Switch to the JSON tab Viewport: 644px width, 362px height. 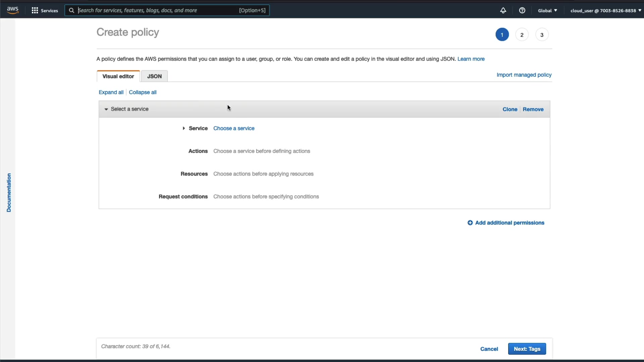click(x=154, y=76)
